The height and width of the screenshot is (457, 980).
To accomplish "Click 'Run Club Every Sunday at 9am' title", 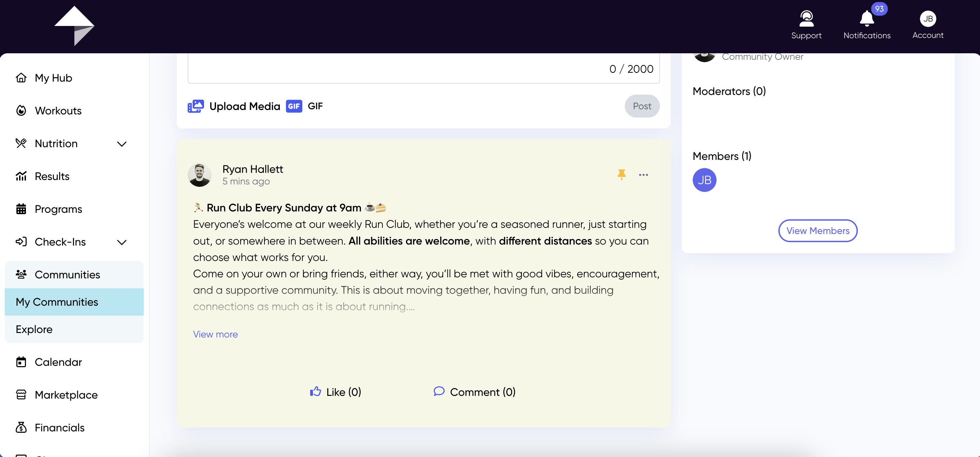I will [284, 208].
